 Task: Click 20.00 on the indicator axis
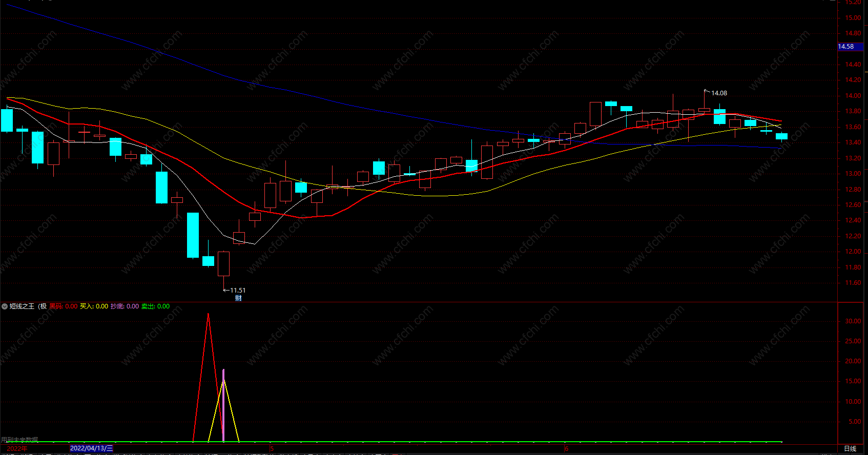point(853,361)
